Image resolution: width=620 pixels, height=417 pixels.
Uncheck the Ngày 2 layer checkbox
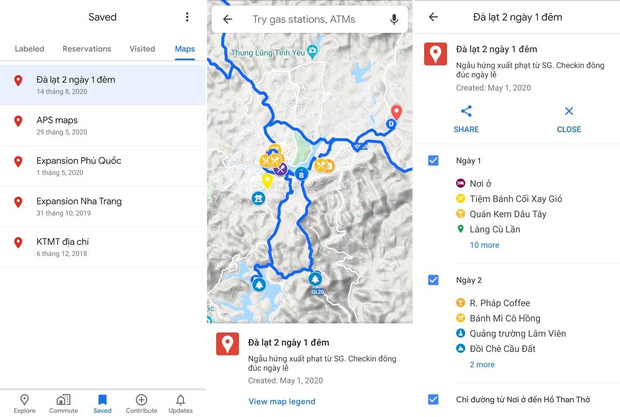click(433, 280)
